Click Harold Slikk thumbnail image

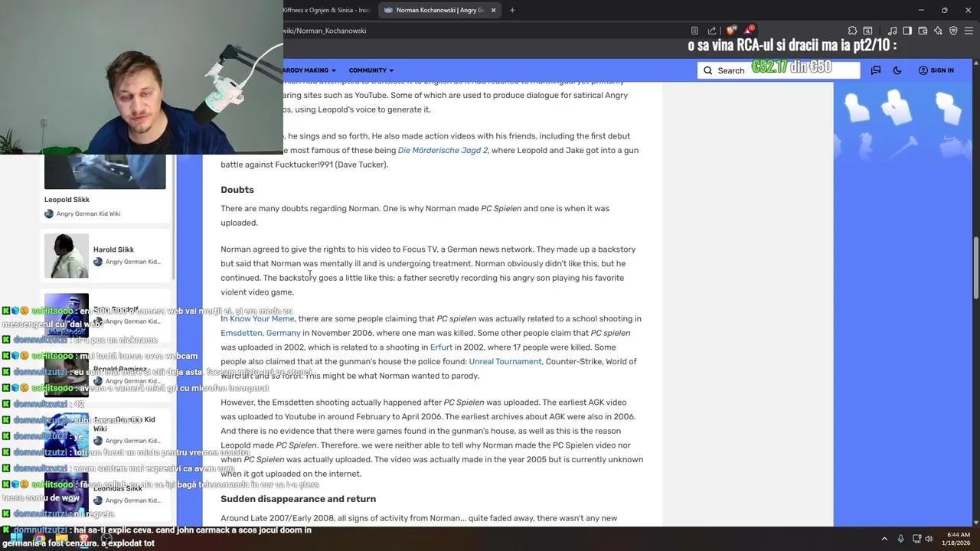(x=66, y=256)
